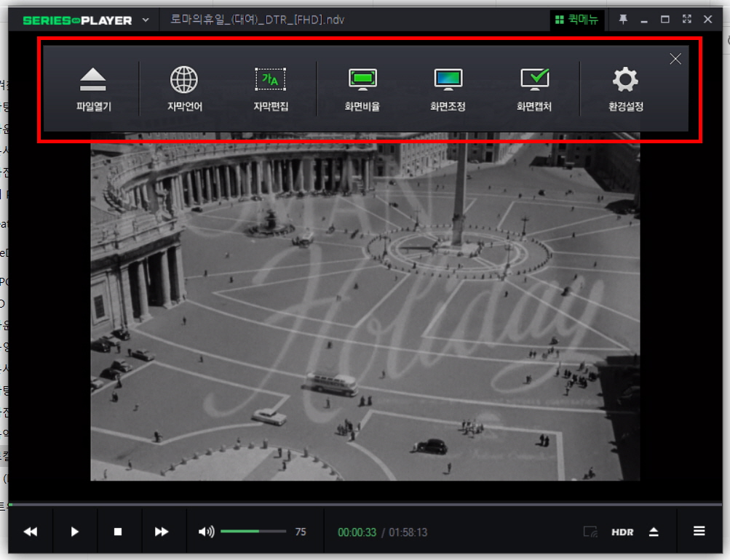Click the volume value 75
This screenshot has height=560, width=730.
[301, 532]
